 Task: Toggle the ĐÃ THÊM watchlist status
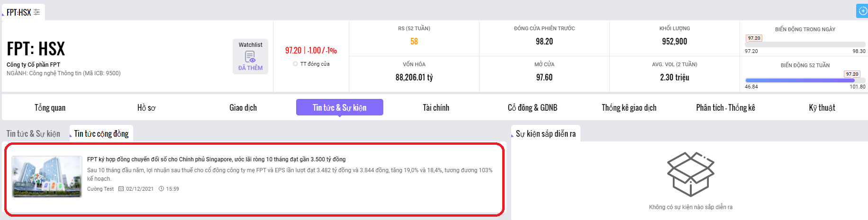[250, 68]
